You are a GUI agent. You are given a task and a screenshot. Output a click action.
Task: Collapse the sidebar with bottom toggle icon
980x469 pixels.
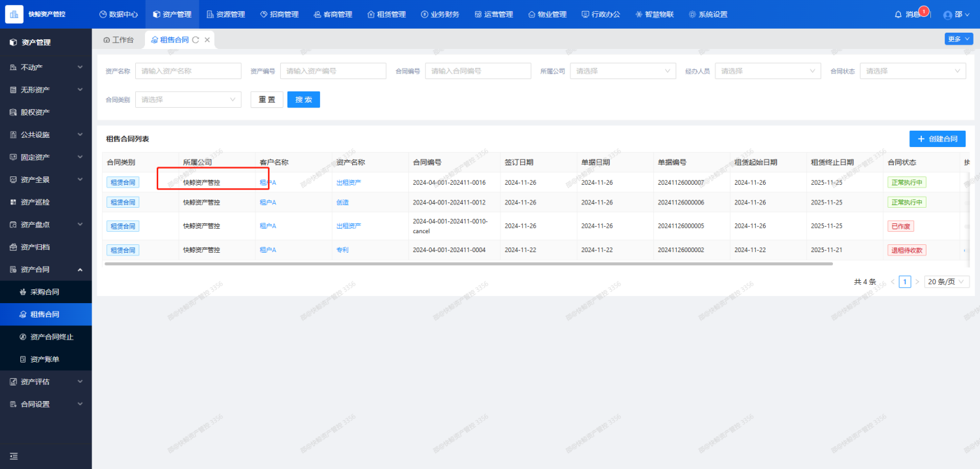click(x=14, y=456)
